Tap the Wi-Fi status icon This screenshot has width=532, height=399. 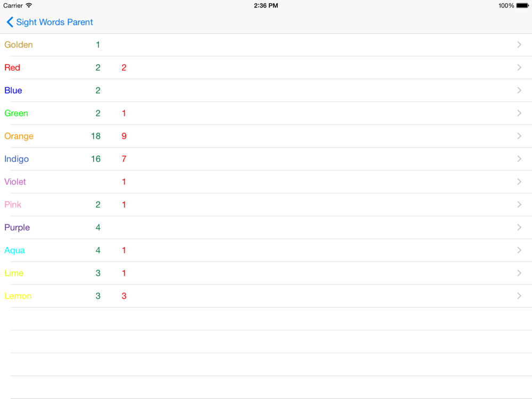click(x=29, y=5)
